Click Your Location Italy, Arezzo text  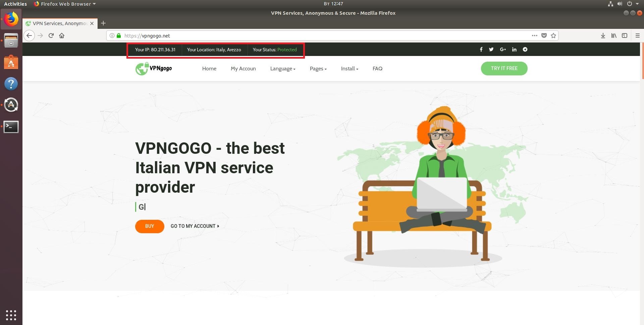214,50
